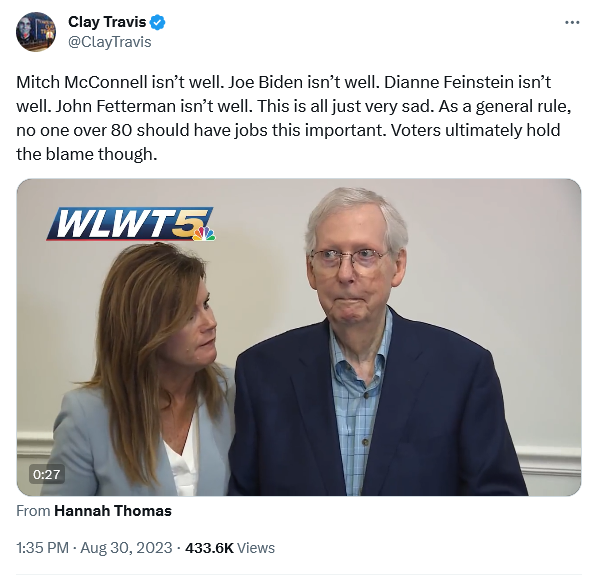Click the word "Views" beside 433.6K
598x577 pixels.
coord(256,548)
